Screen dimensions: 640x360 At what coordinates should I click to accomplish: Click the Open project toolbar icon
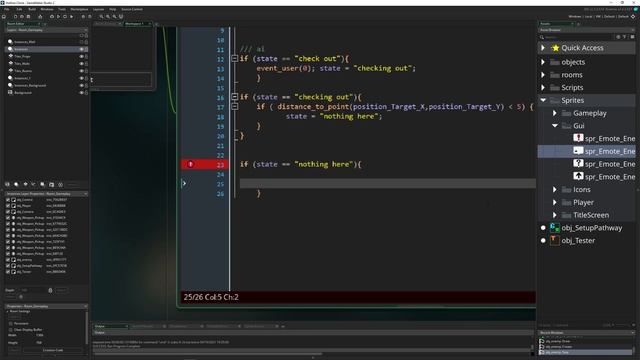click(22, 17)
